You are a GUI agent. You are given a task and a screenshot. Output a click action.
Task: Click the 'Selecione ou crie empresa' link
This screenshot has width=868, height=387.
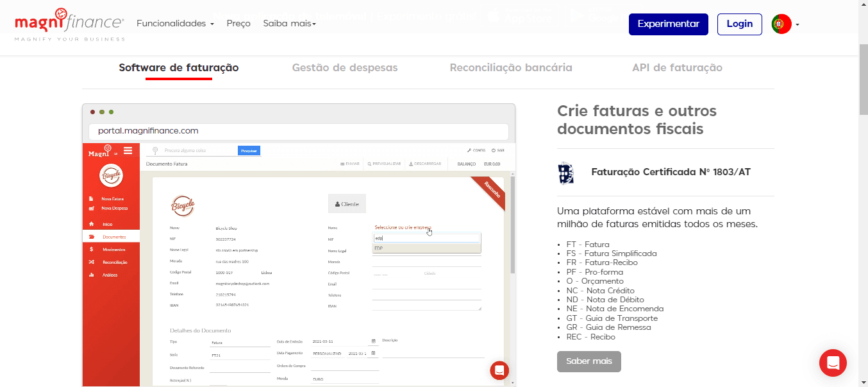point(403,227)
